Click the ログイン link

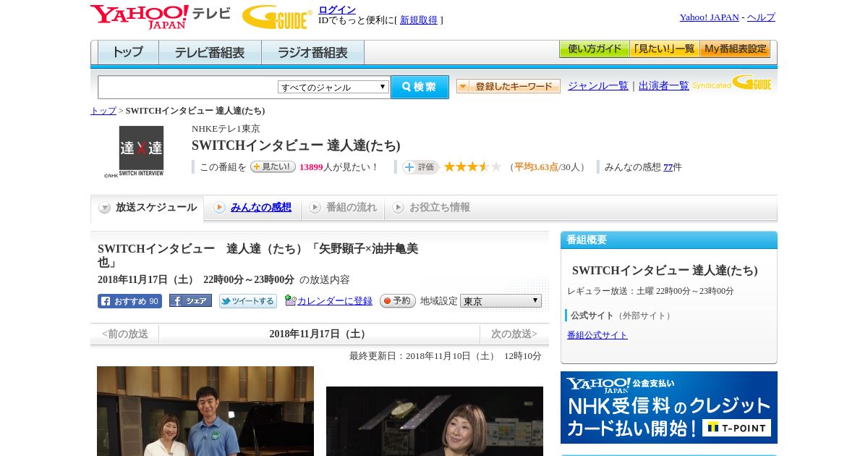point(337,9)
